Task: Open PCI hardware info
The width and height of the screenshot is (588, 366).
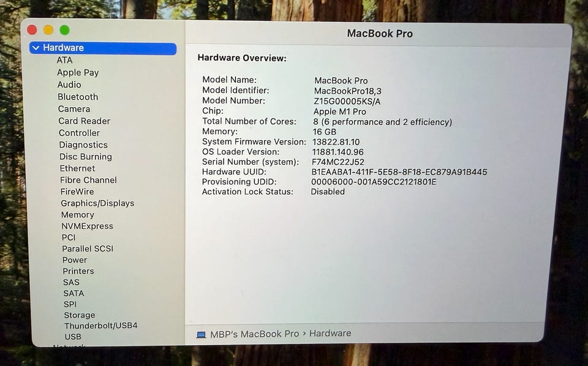Action: 69,237
